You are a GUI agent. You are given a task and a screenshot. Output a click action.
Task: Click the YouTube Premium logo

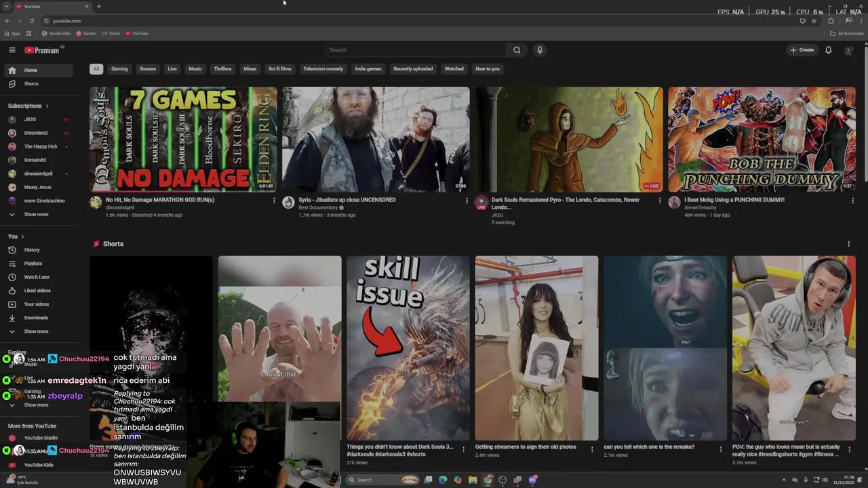(42, 50)
